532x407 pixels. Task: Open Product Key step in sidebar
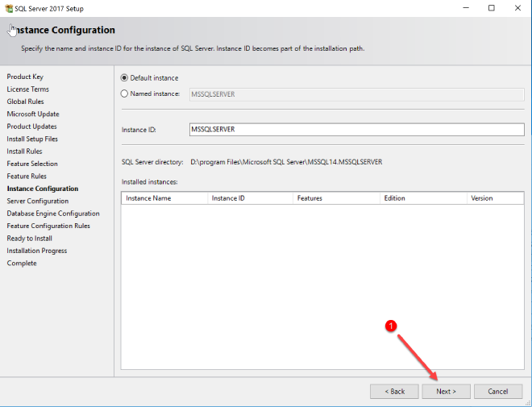click(x=25, y=77)
